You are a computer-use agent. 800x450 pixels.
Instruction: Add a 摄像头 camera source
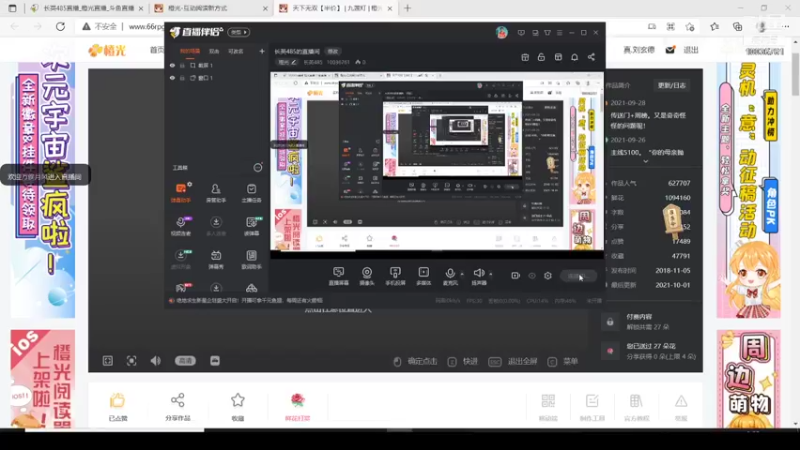pos(367,276)
